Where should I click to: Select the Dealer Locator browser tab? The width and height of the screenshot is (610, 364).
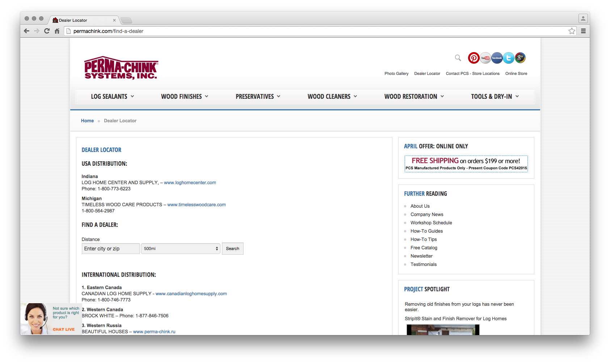click(x=83, y=20)
